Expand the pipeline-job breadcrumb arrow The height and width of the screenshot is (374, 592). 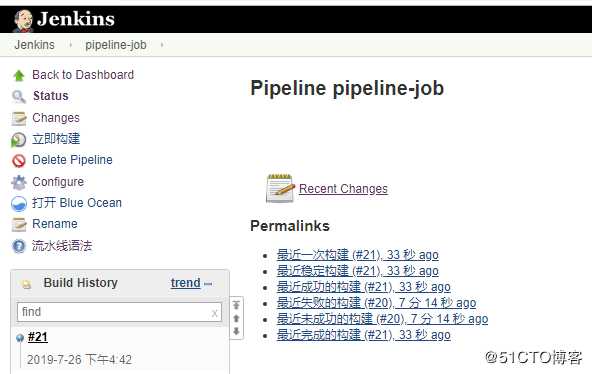[162, 45]
